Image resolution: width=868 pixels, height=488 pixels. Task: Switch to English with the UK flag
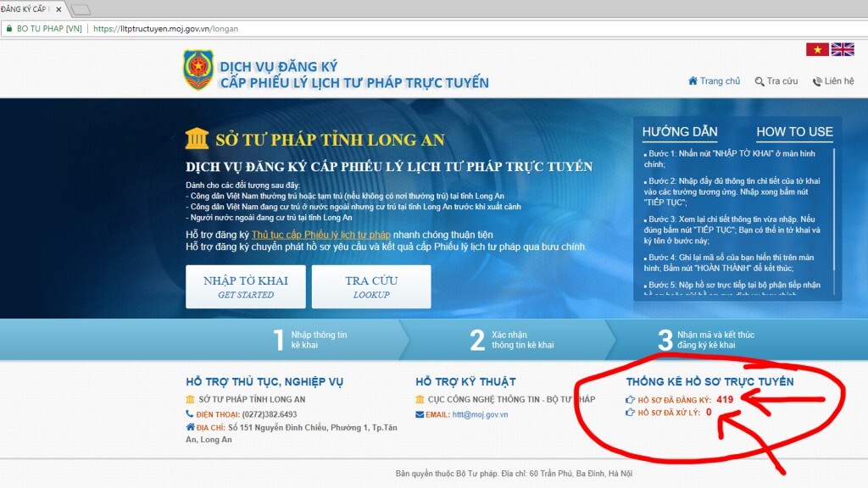click(843, 49)
